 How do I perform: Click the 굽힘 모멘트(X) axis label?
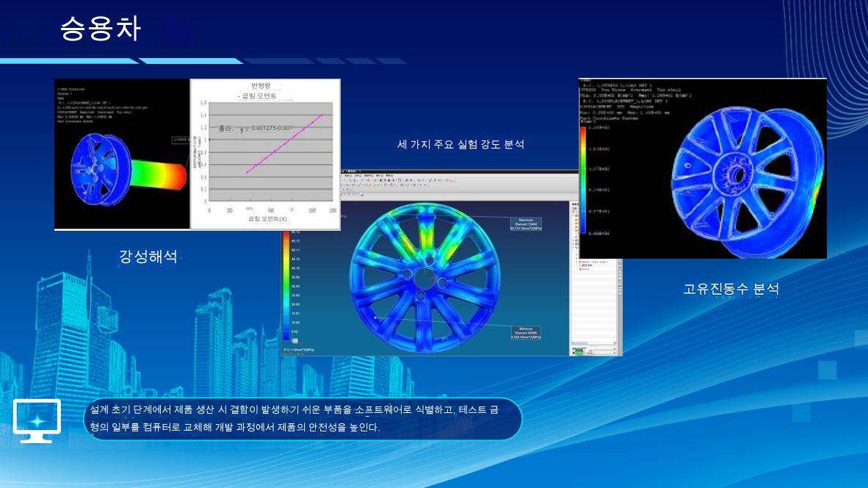point(267,219)
